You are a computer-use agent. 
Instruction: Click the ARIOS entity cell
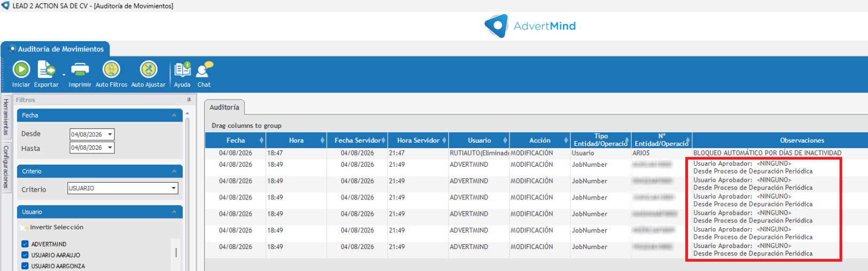662,153
